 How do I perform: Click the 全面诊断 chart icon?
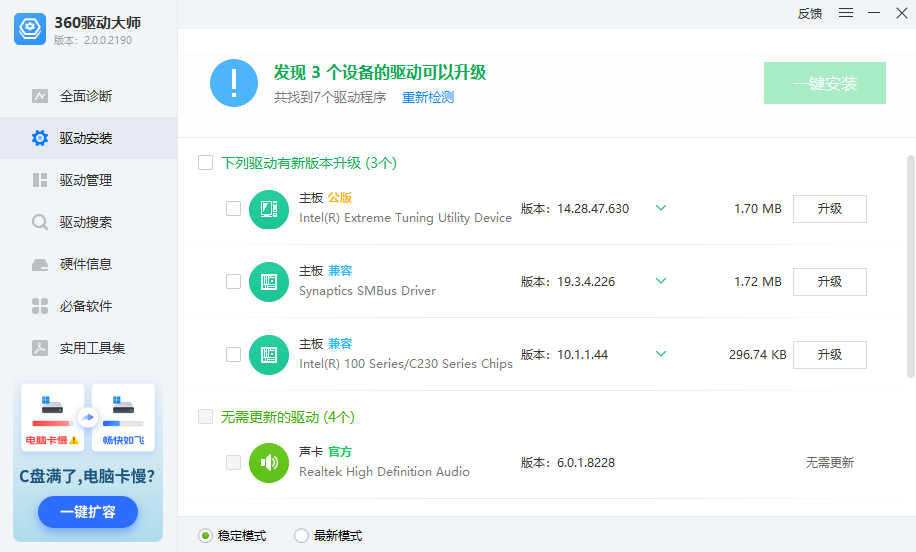[x=40, y=96]
